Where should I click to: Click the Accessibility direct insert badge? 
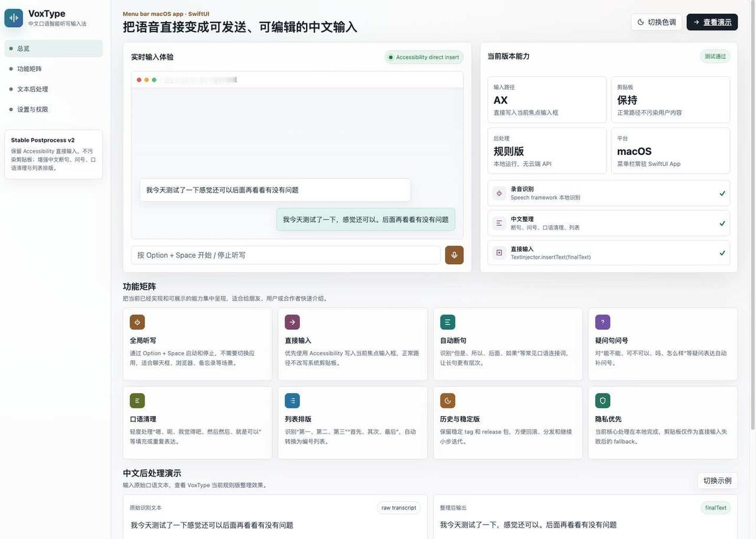click(424, 57)
